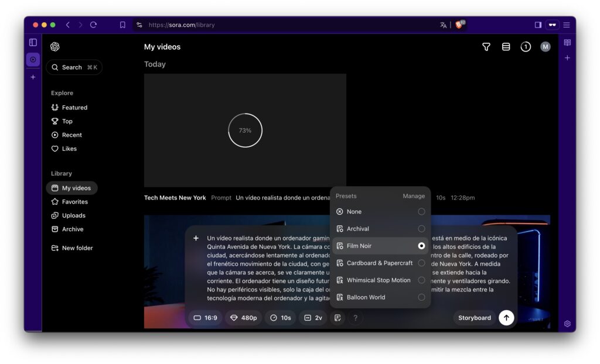Toggle browser sidebar panel icon at top left

pyautogui.click(x=33, y=42)
